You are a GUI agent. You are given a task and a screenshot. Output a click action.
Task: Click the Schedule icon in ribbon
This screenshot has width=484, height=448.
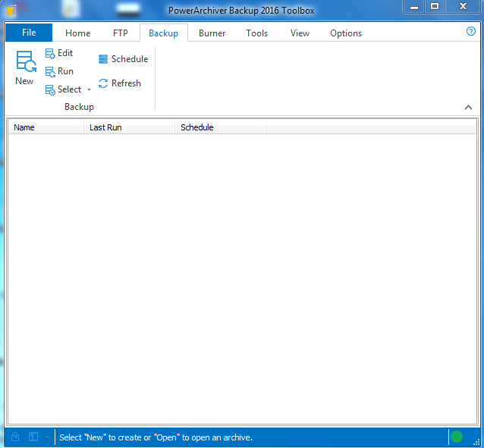pyautogui.click(x=103, y=59)
